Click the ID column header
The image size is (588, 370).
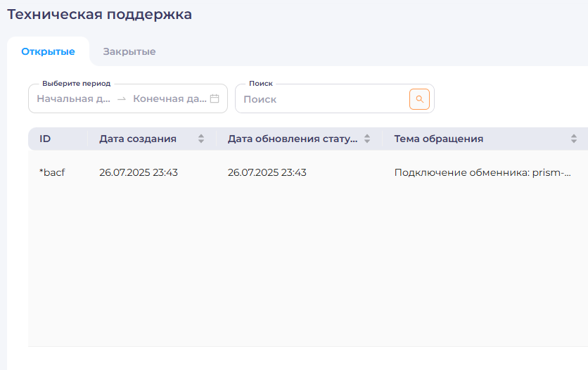tap(45, 139)
